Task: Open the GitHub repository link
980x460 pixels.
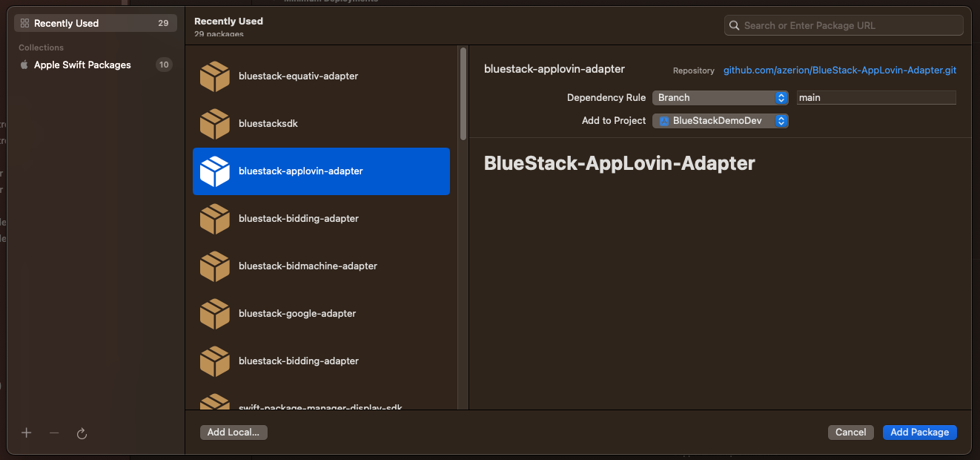Action: [840, 70]
